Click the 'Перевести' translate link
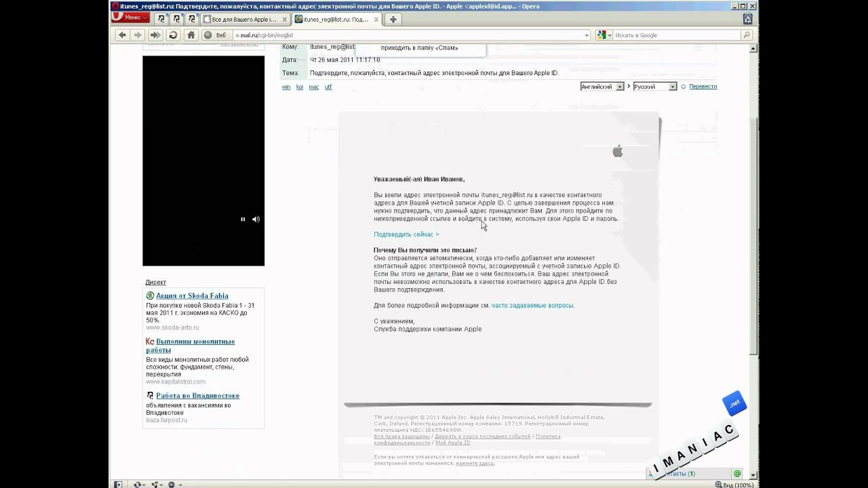The image size is (868, 488). tap(703, 87)
